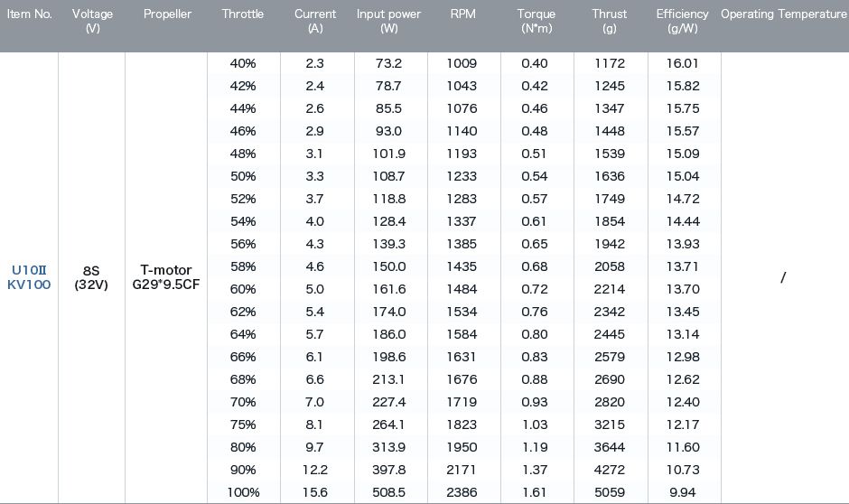The height and width of the screenshot is (504, 849).
Task: Select the 100% throttle cell
Action: pyautogui.click(x=243, y=492)
